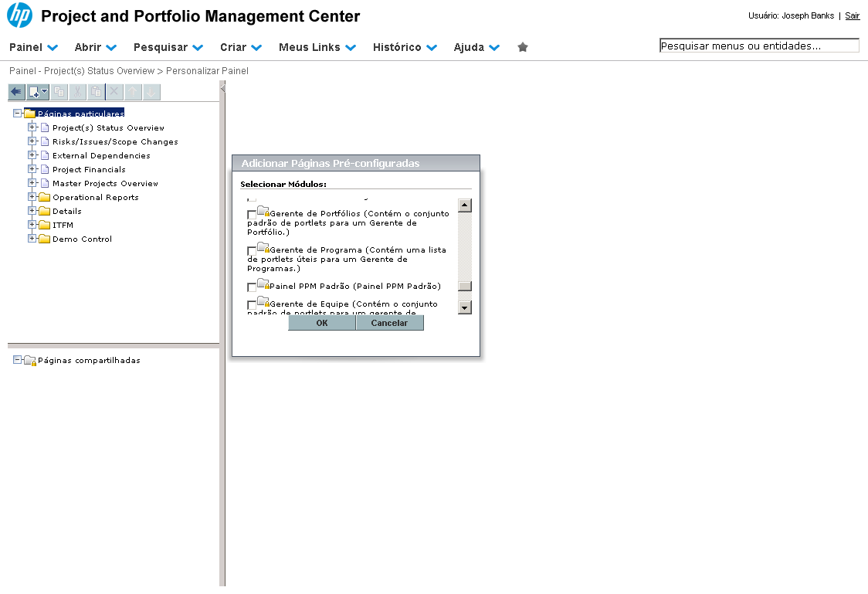Click the paste clipboard toolbar icon
Image resolution: width=868 pixels, height=594 pixels.
[x=96, y=92]
